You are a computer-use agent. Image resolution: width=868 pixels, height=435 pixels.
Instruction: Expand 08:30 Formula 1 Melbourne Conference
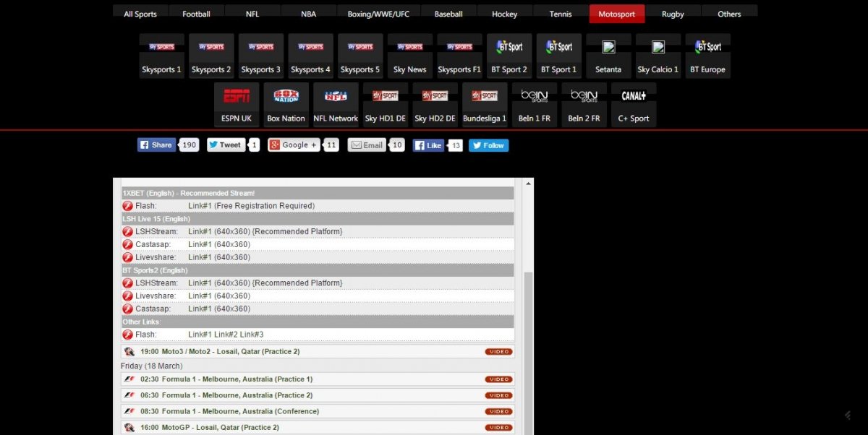pyautogui.click(x=318, y=411)
